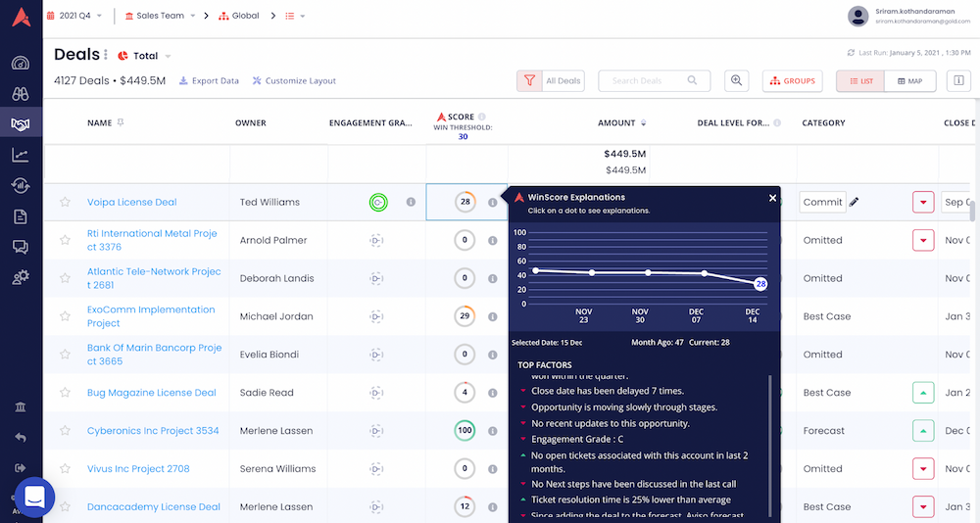This screenshot has width=980, height=523.
Task: Open the chat conversations sidebar icon
Action: click(x=20, y=247)
